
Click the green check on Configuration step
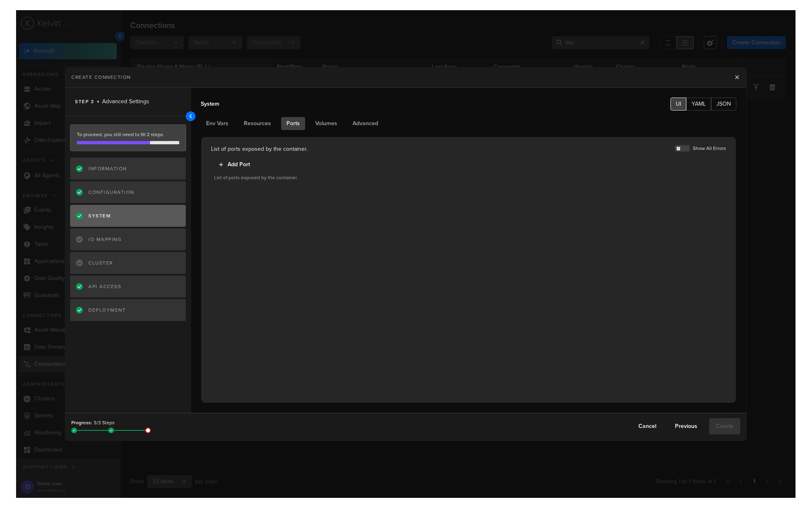tap(79, 192)
